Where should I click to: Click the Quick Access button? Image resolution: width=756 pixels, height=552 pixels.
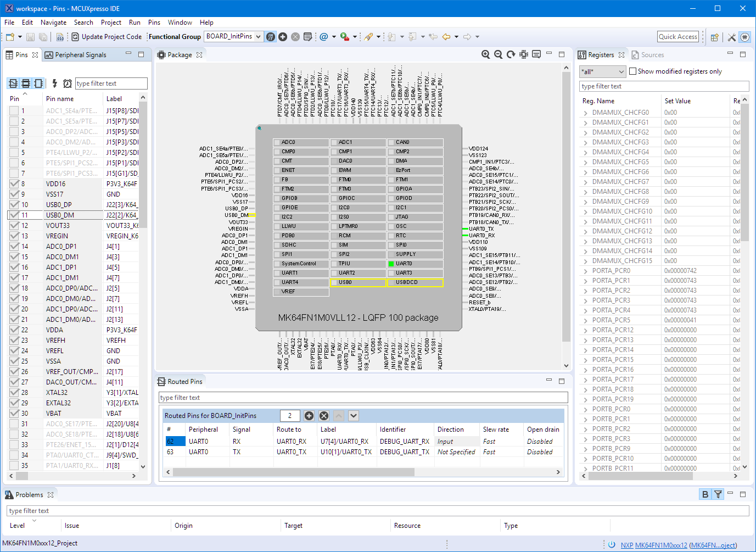point(677,37)
